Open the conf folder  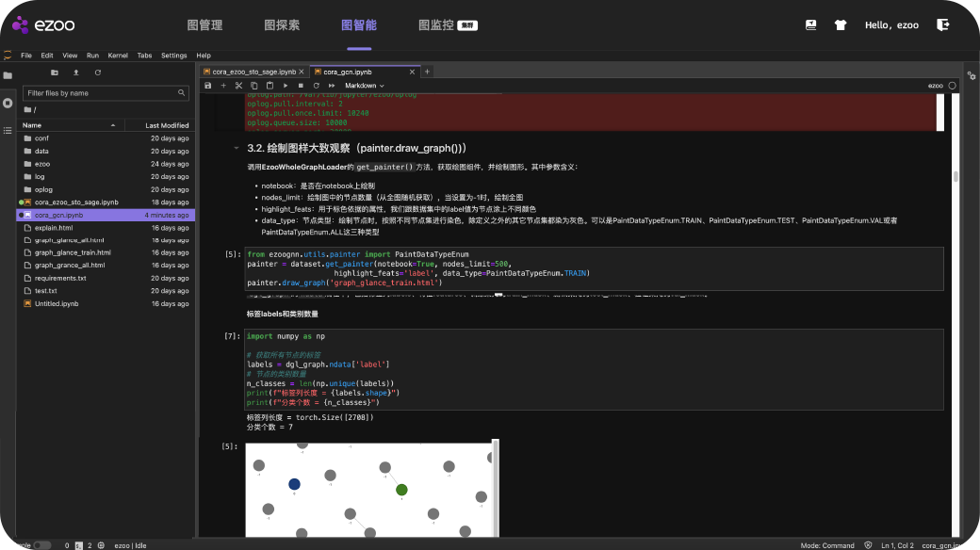[41, 138]
